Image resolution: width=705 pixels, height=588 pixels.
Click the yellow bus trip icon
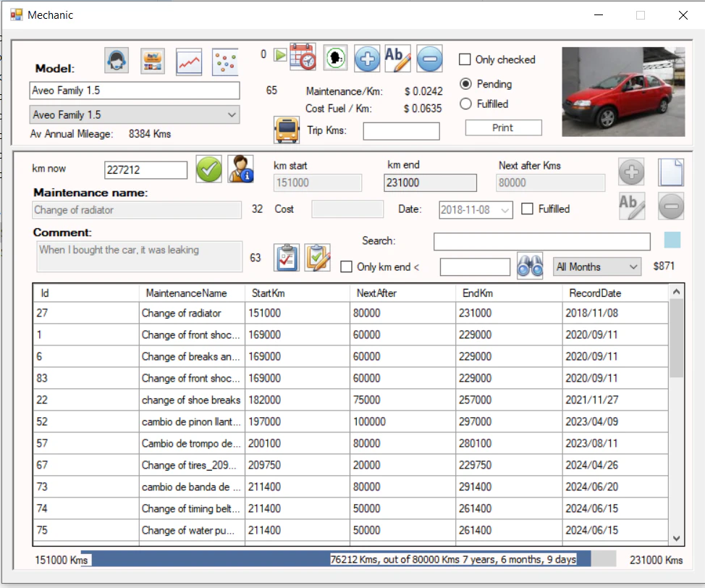point(287,130)
